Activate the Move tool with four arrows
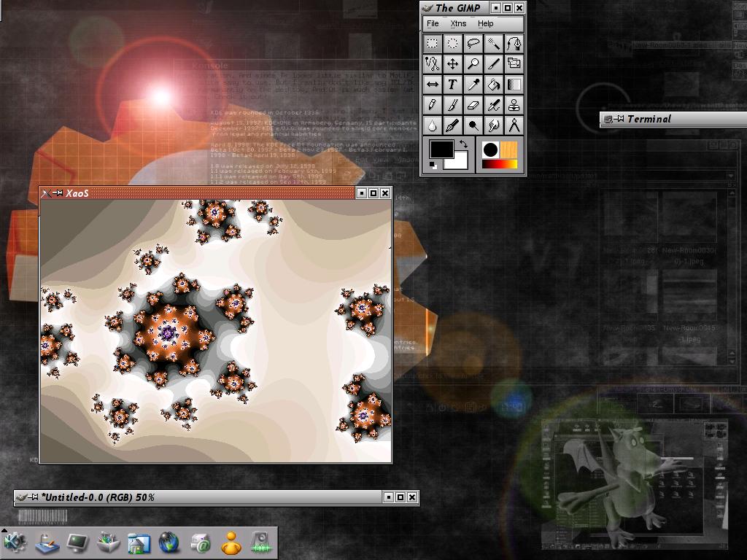This screenshot has width=747, height=560. tap(452, 64)
